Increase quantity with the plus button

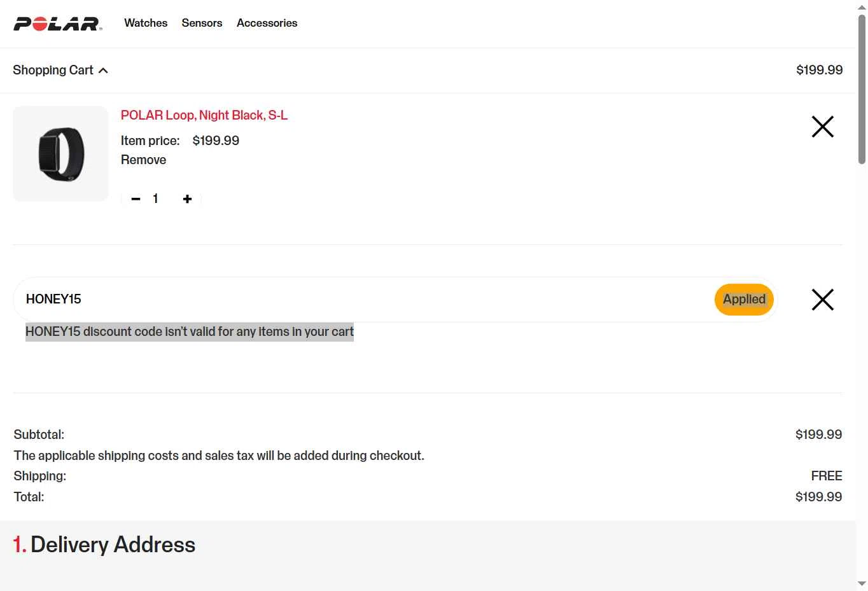(x=187, y=199)
